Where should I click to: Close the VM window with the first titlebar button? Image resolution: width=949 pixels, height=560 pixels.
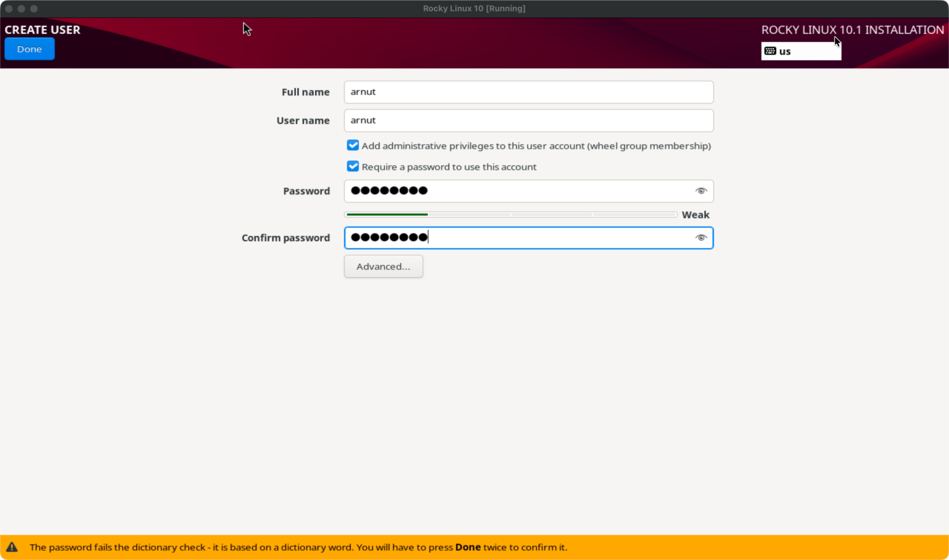click(x=9, y=9)
